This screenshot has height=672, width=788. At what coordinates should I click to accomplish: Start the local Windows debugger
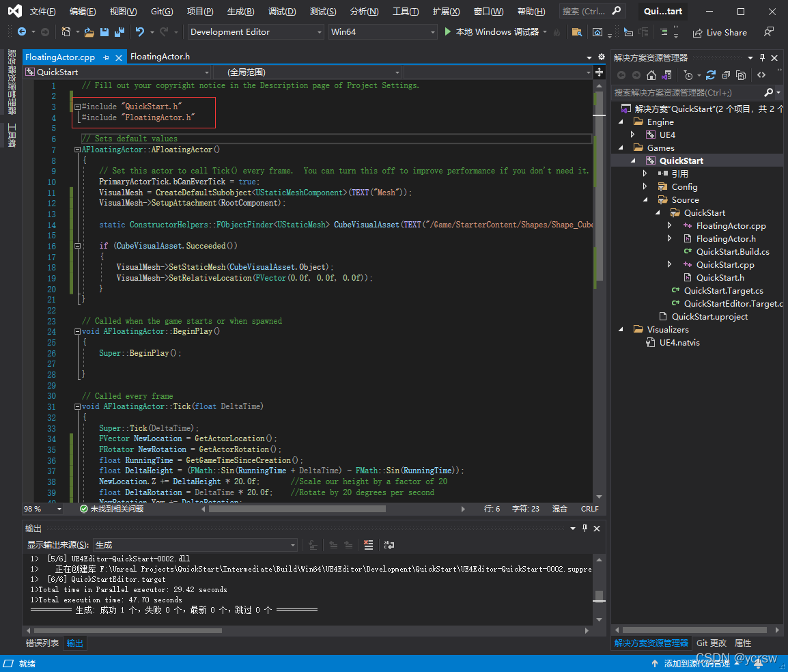[492, 32]
